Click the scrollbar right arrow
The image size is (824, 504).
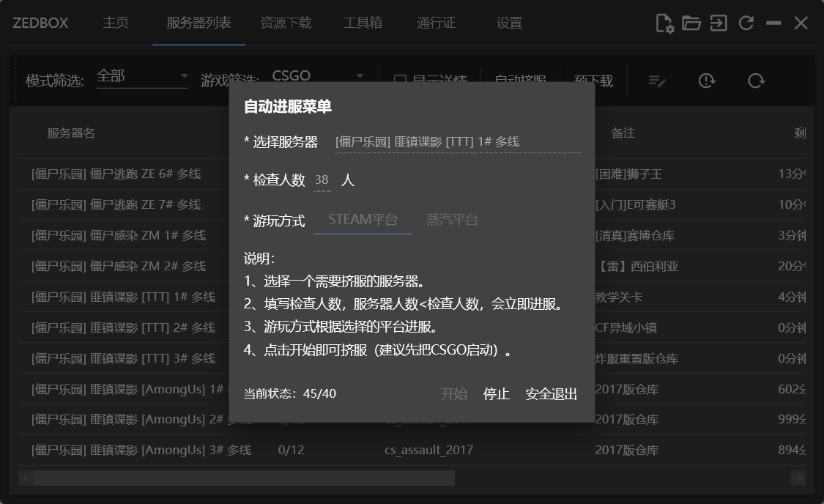pos(798,478)
